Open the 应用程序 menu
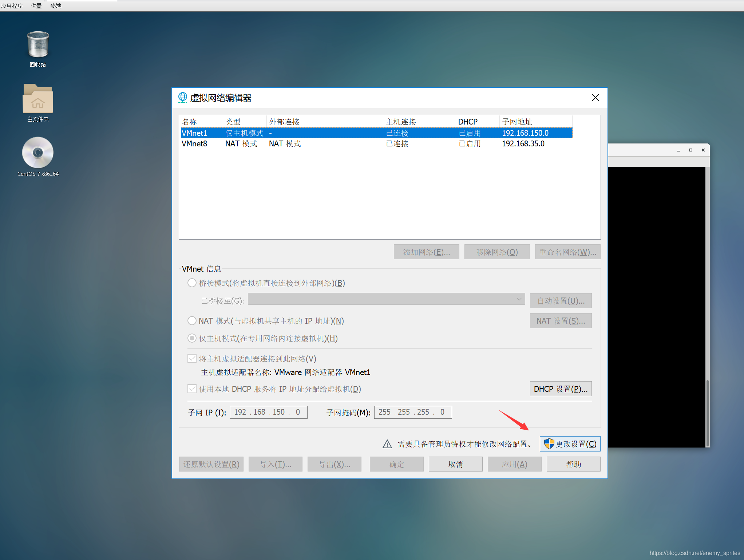Image resolution: width=744 pixels, height=560 pixels. [x=12, y=6]
